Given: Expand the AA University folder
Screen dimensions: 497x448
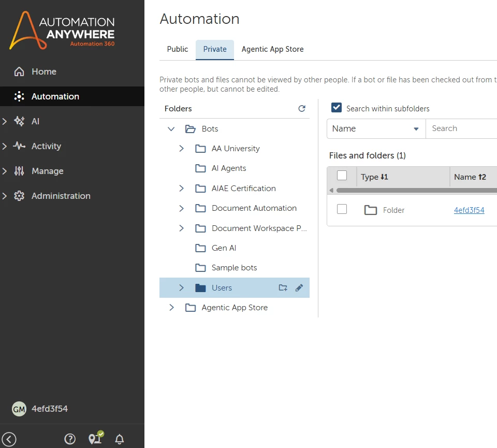Looking at the screenshot, I should (x=181, y=148).
